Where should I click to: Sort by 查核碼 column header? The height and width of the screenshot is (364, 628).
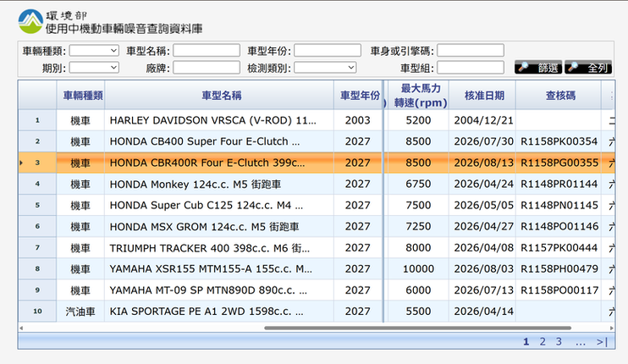tap(559, 96)
